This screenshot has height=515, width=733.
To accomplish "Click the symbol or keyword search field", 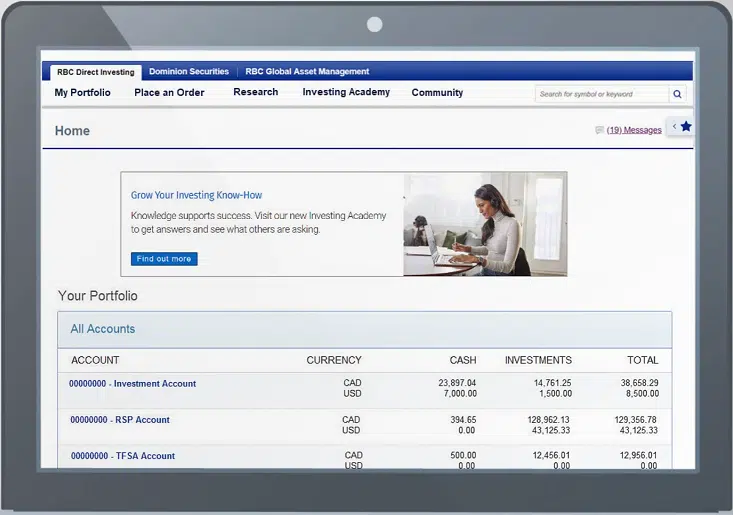I will point(601,94).
